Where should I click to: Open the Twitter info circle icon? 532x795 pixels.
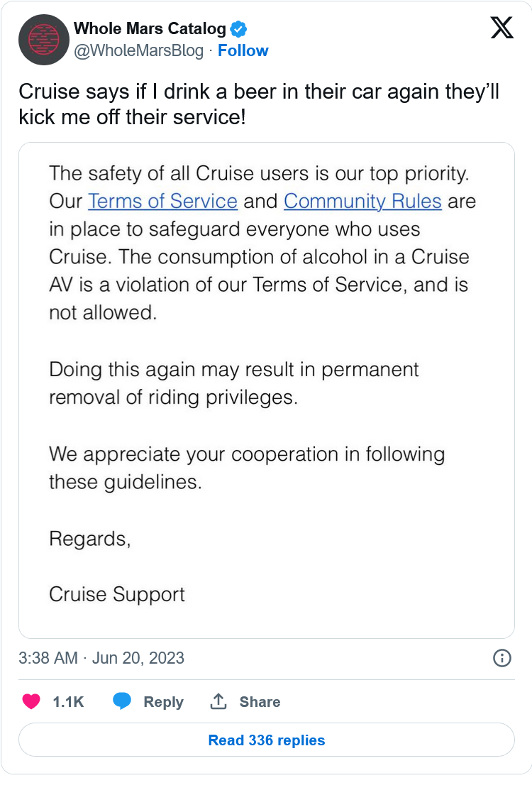coord(501,658)
